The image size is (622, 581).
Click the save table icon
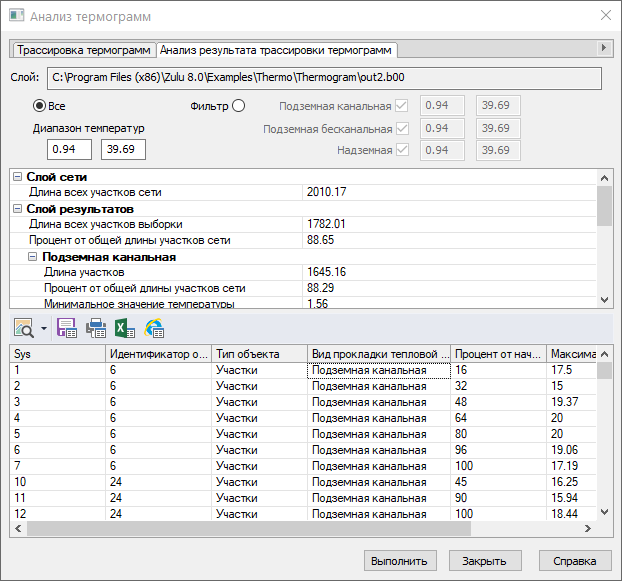[x=67, y=327]
